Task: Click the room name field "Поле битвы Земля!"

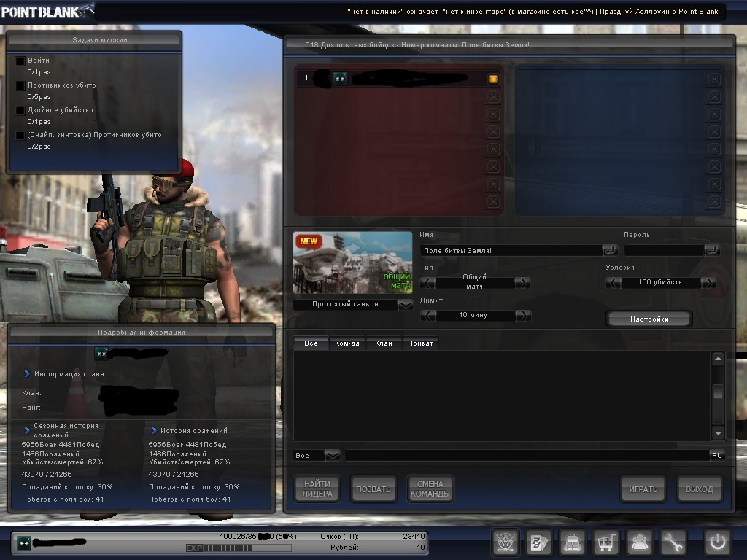Action: (512, 251)
